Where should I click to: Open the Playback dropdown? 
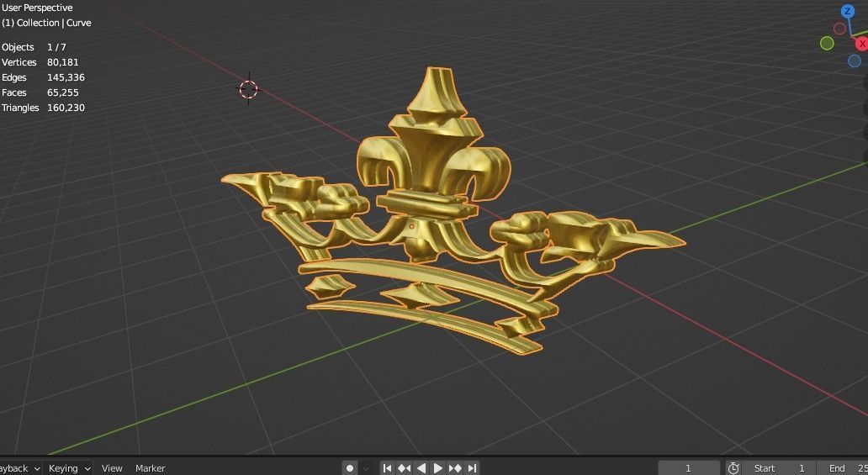tap(20, 468)
